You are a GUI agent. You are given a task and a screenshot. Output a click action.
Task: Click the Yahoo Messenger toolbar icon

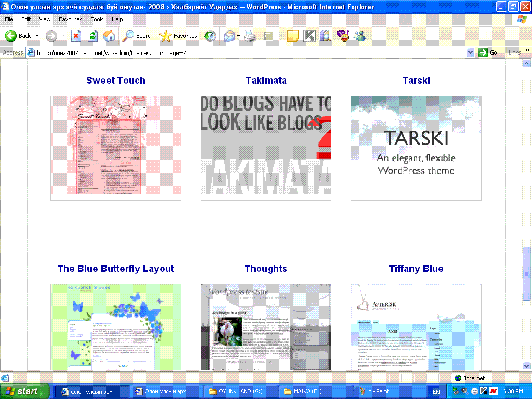[x=342, y=36]
